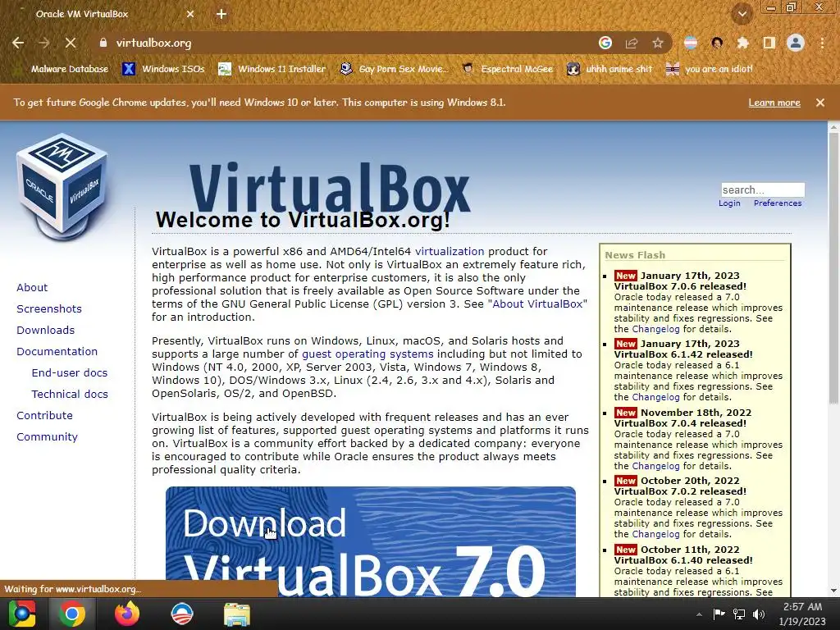Image resolution: width=840 pixels, height=630 pixels.
Task: Click the lock icon beside virtualbox.org
Action: click(x=103, y=43)
